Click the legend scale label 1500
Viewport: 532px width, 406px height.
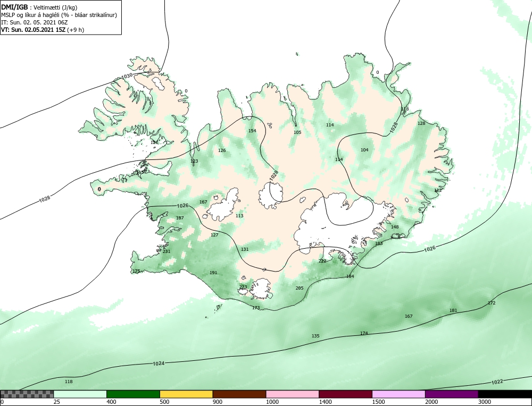378,402
